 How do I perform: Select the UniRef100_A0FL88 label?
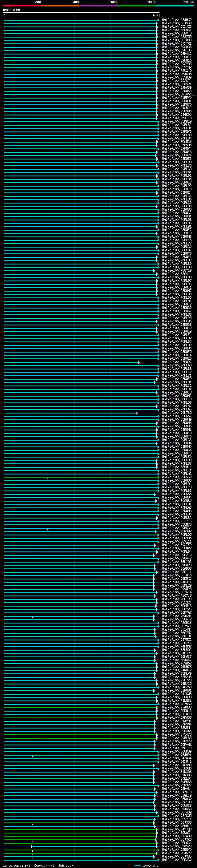coord(177,369)
